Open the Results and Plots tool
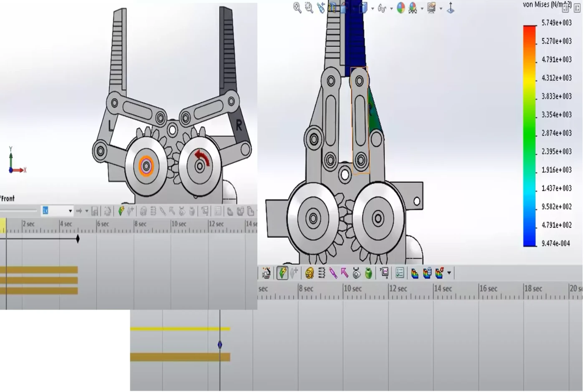Viewport: 584px width, 392px height. coord(384,273)
